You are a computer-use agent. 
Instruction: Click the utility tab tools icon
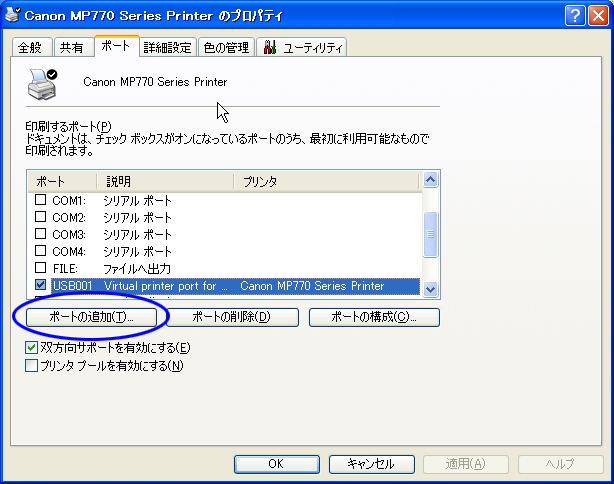pyautogui.click(x=270, y=47)
